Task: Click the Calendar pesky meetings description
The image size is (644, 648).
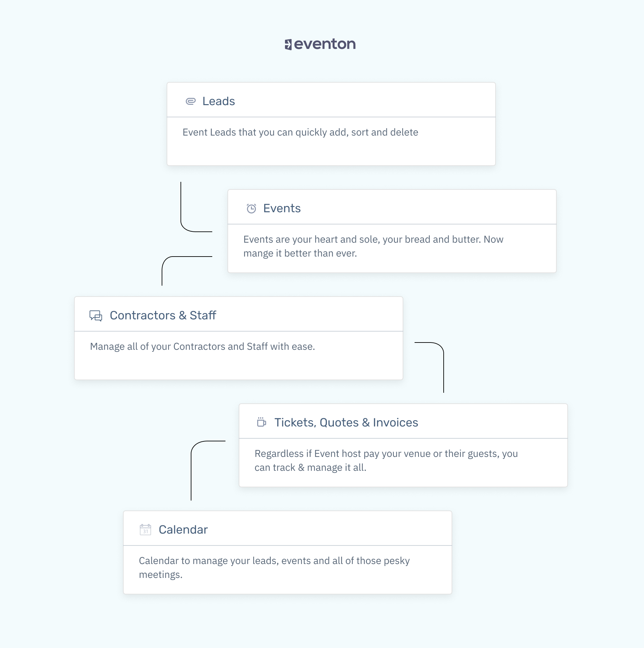Action: (274, 568)
